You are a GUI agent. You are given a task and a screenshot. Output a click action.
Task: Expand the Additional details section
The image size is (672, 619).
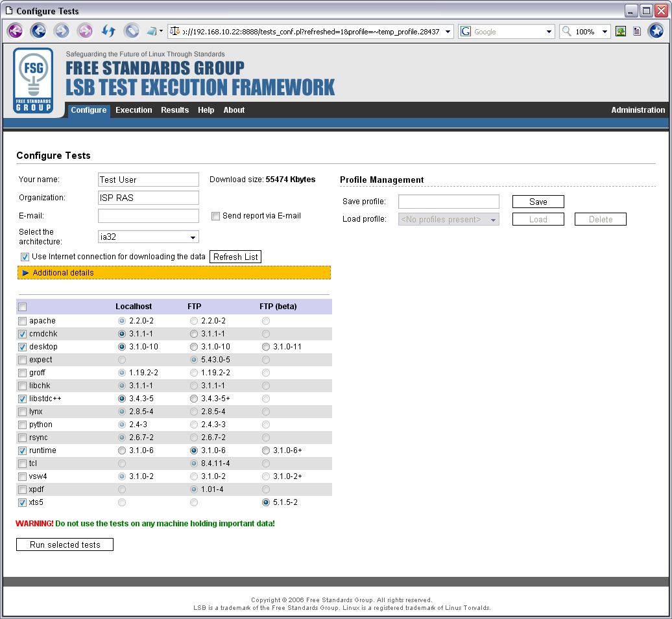[174, 273]
